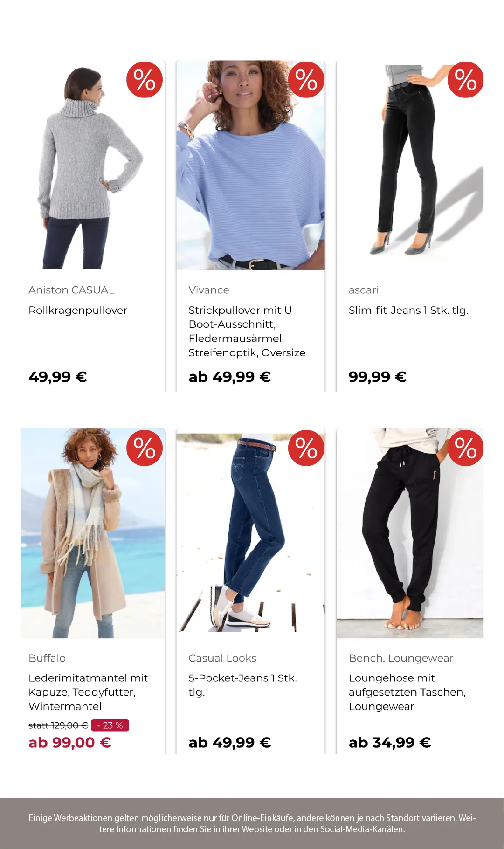Open the blue 5-Pocket-Jeans product image
This screenshot has height=849, width=504.
click(250, 533)
